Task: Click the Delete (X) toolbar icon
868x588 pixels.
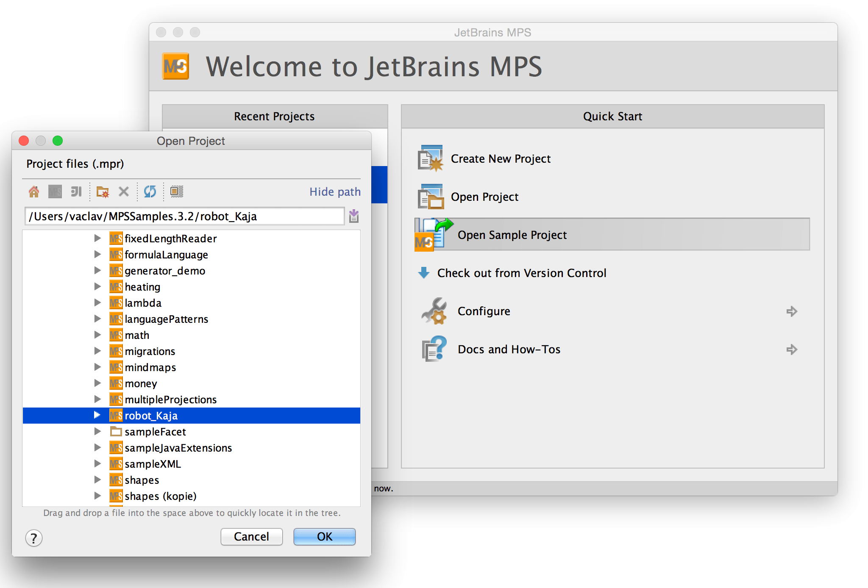Action: [x=124, y=192]
